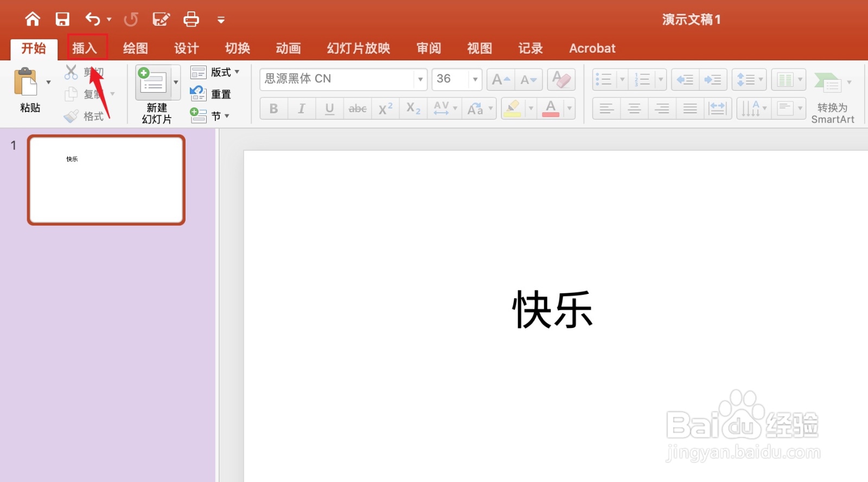Justify the paragraph text
The height and width of the screenshot is (482, 868).
pos(690,108)
